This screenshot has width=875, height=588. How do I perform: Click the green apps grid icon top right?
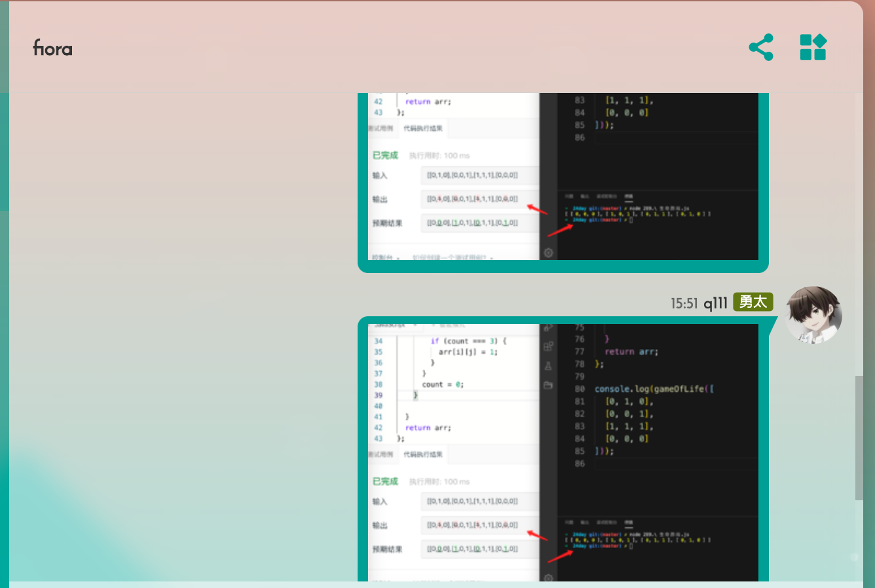click(813, 47)
